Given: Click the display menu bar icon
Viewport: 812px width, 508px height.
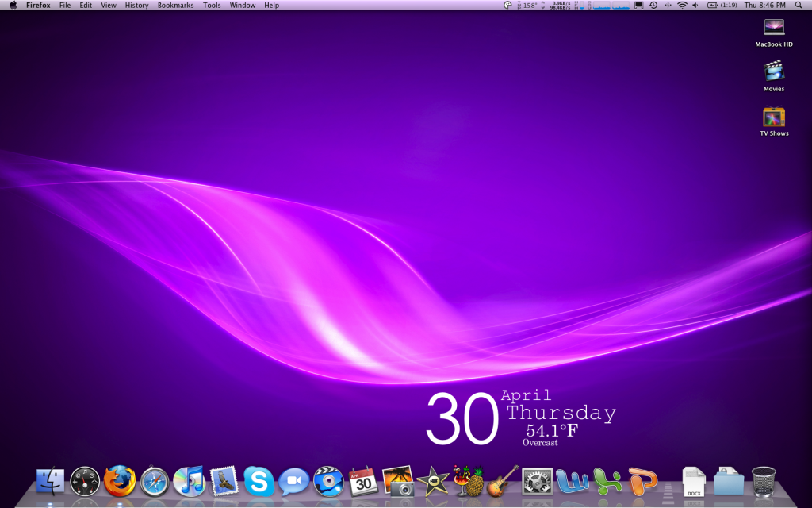Looking at the screenshot, I should point(639,6).
